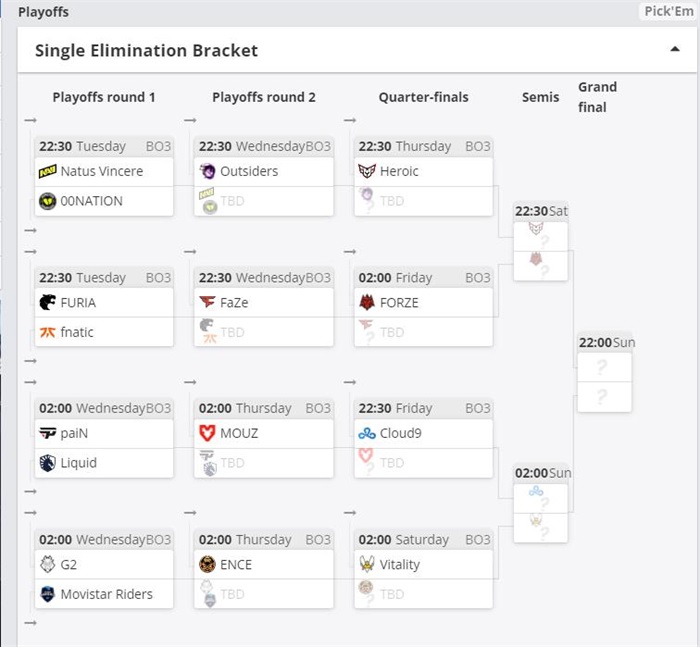Open Vitality 02:00 Saturday match header
This screenshot has height=647, width=700.
pyautogui.click(x=424, y=539)
